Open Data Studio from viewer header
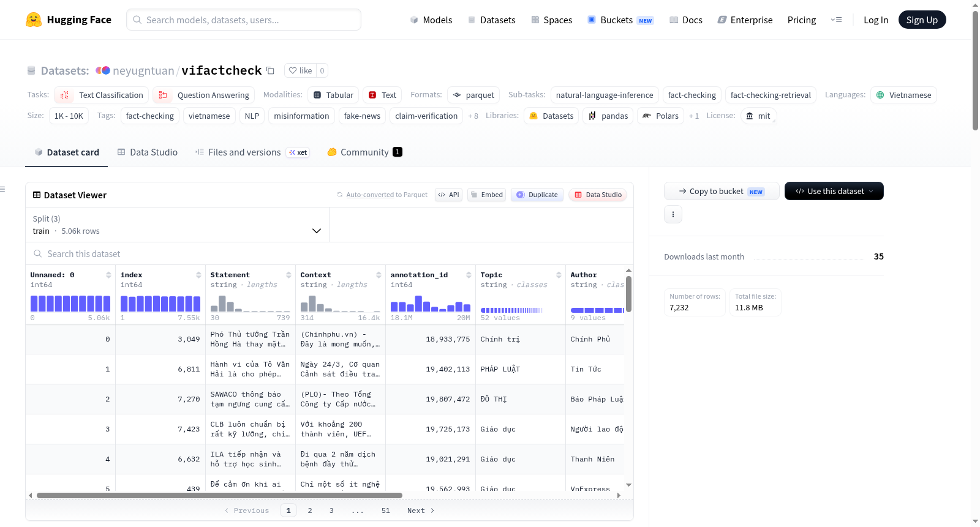980x527 pixels. click(598, 195)
